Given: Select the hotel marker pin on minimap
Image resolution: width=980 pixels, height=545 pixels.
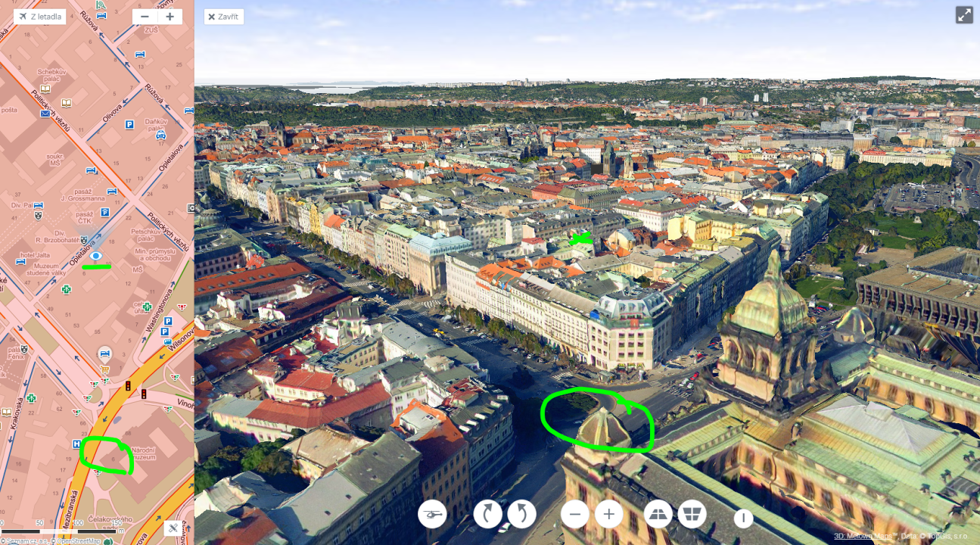Looking at the screenshot, I should pos(105,353).
